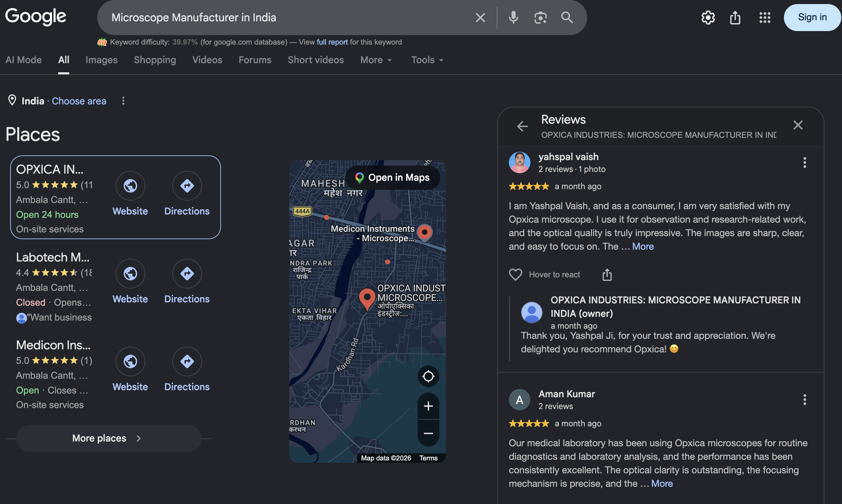Open the Tools dropdown
The height and width of the screenshot is (504, 842).
(x=427, y=60)
